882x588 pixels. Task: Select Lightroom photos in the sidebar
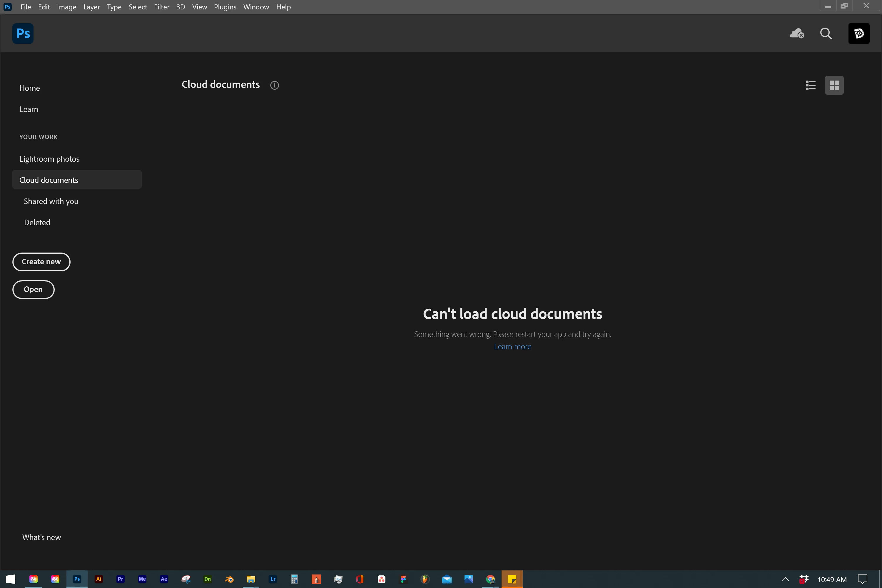[49, 159]
